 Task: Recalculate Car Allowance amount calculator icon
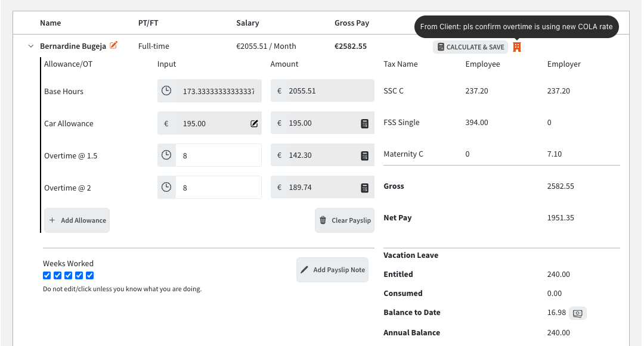click(x=364, y=123)
